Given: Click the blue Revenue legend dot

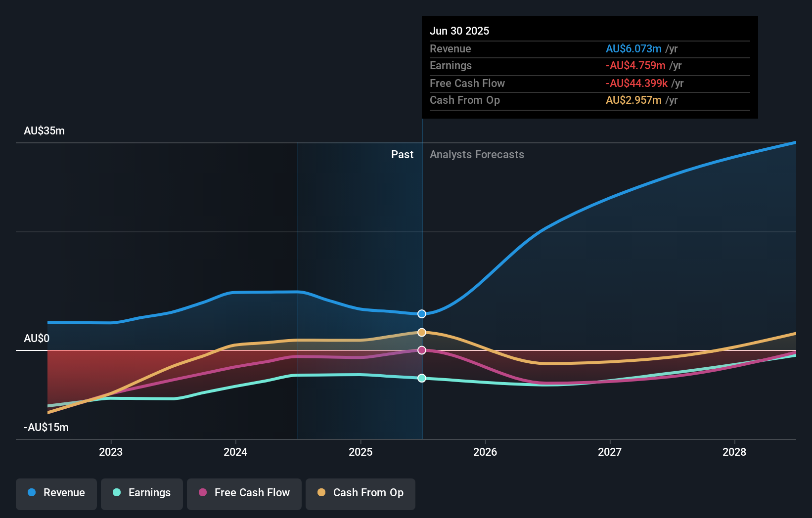Looking at the screenshot, I should point(32,493).
